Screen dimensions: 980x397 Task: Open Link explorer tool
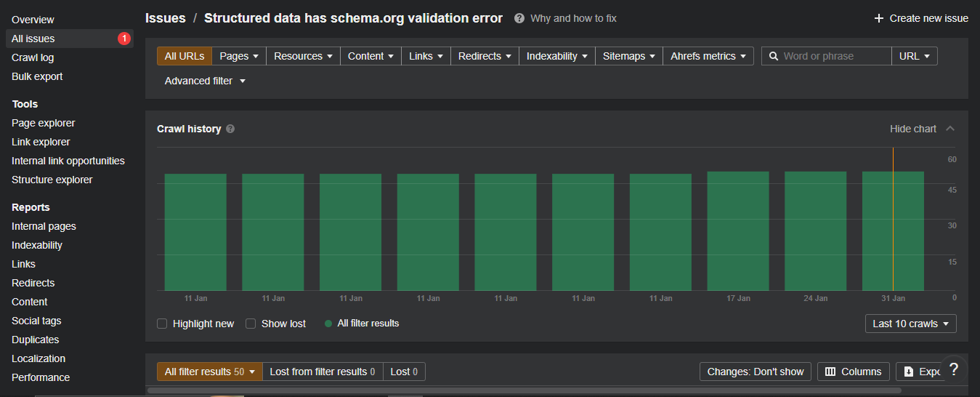[x=41, y=142]
